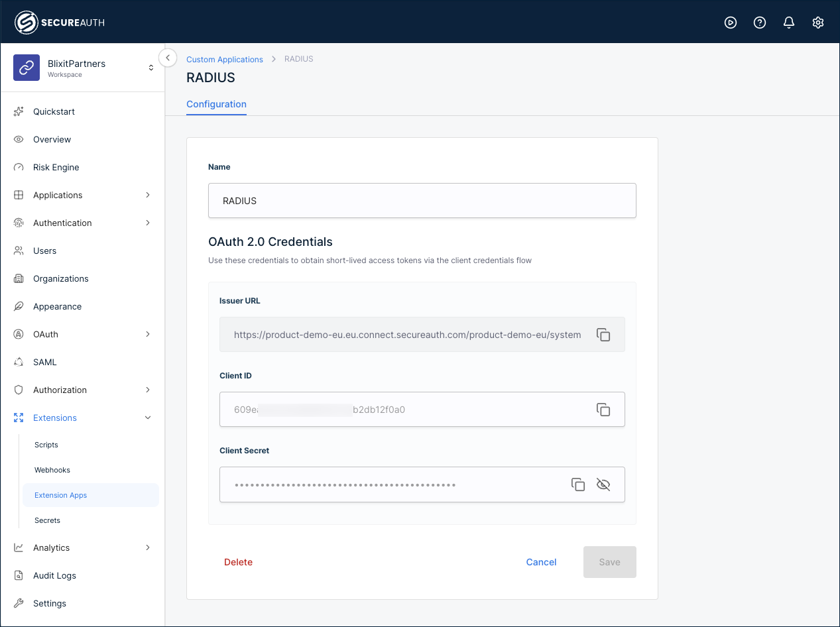This screenshot has height=627, width=840.
Task: Expand the OAuth submenu chevron
Action: pyautogui.click(x=148, y=334)
